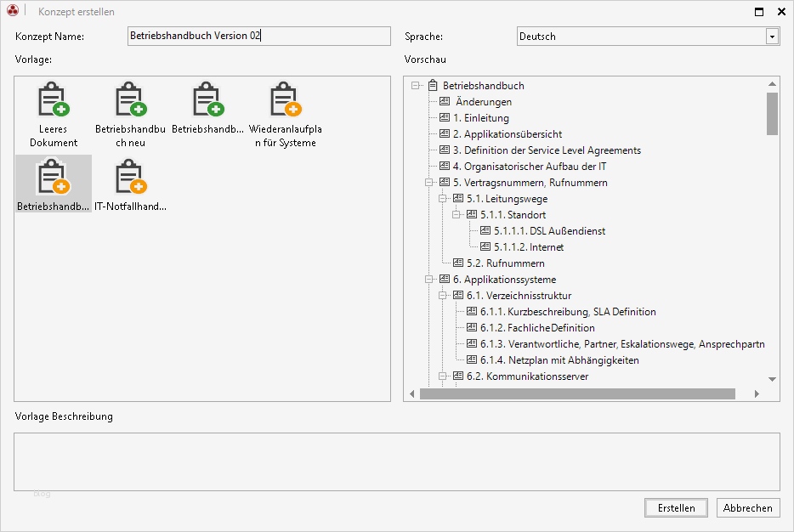Select 6.1.1. Kurzbeschreibung, SLA Definition
The height and width of the screenshot is (532, 794).
(568, 312)
